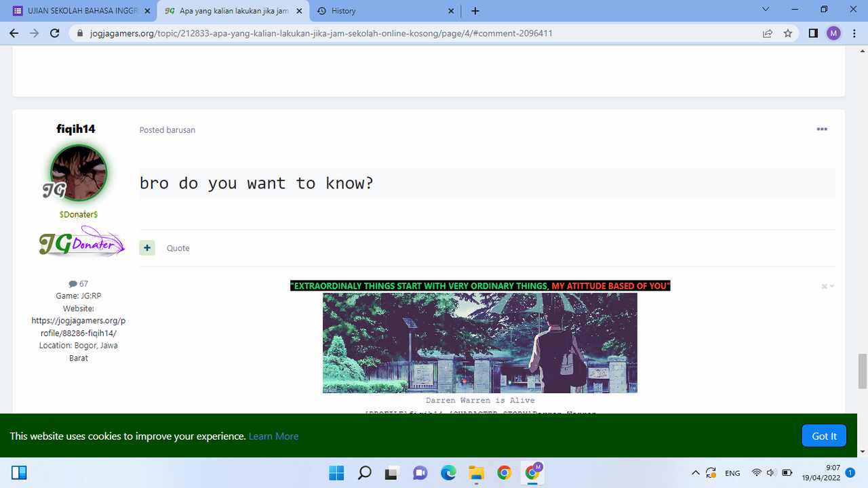Bookmark this page with the star icon
Screen dimensions: 868x488
pos(788,33)
